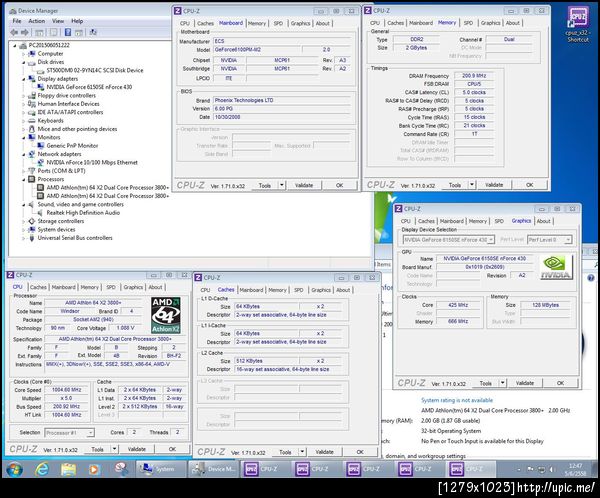Click the Device Manager title bar icon
Screen dimensions: 600x498
(x=13, y=11)
